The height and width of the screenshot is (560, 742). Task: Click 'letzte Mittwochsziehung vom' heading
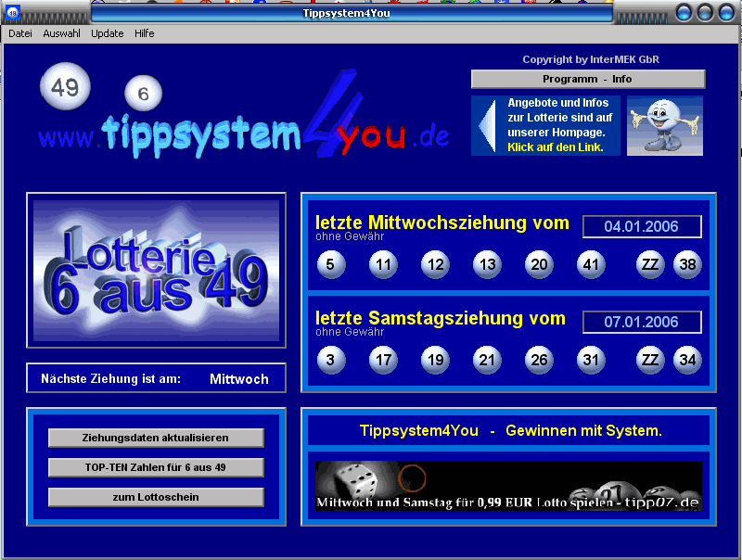442,223
